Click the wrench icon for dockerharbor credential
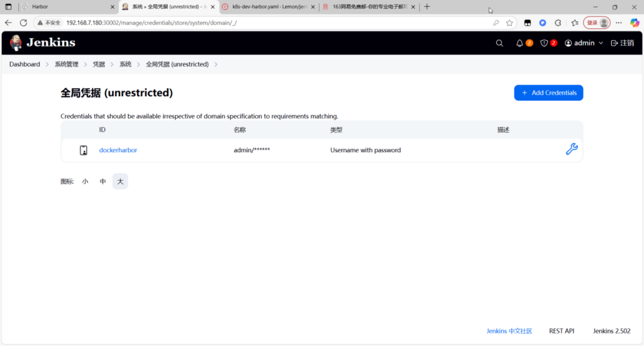The width and height of the screenshot is (644, 346). [571, 150]
